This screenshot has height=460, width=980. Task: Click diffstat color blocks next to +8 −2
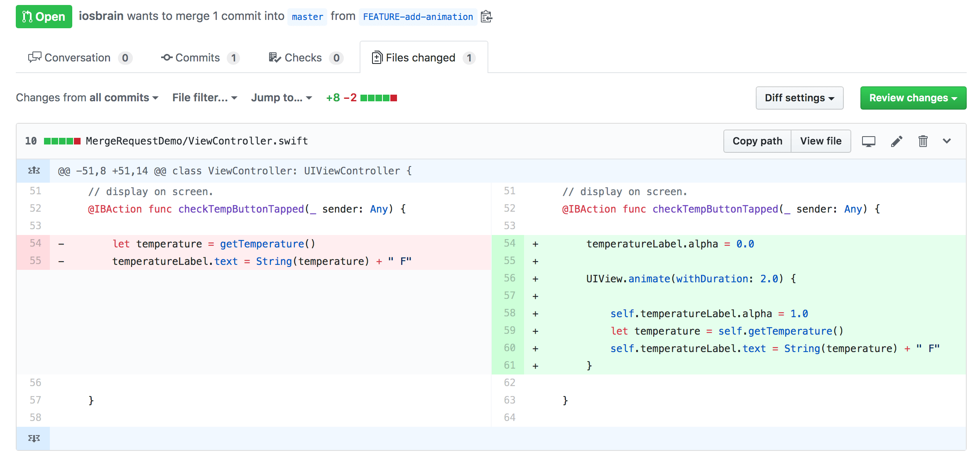pyautogui.click(x=378, y=98)
